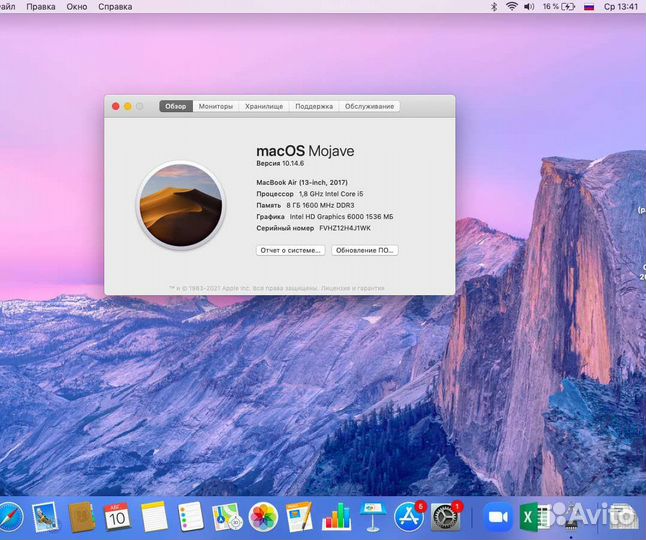Open the Окно menu
This screenshot has height=540, width=646.
point(77,7)
